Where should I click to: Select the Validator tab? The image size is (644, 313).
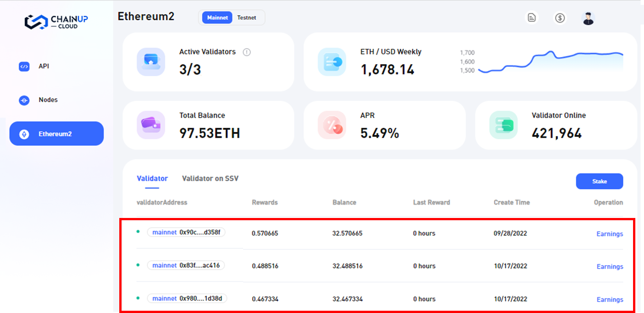152,178
